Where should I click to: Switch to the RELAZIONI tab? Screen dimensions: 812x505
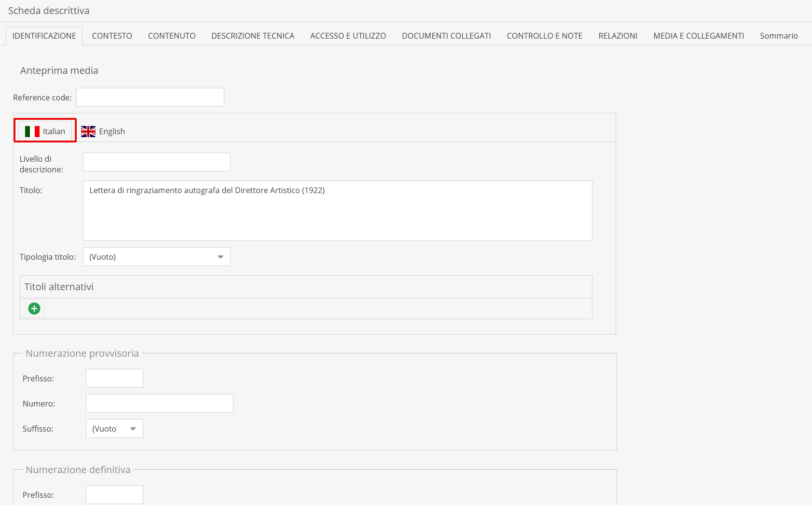(618, 36)
